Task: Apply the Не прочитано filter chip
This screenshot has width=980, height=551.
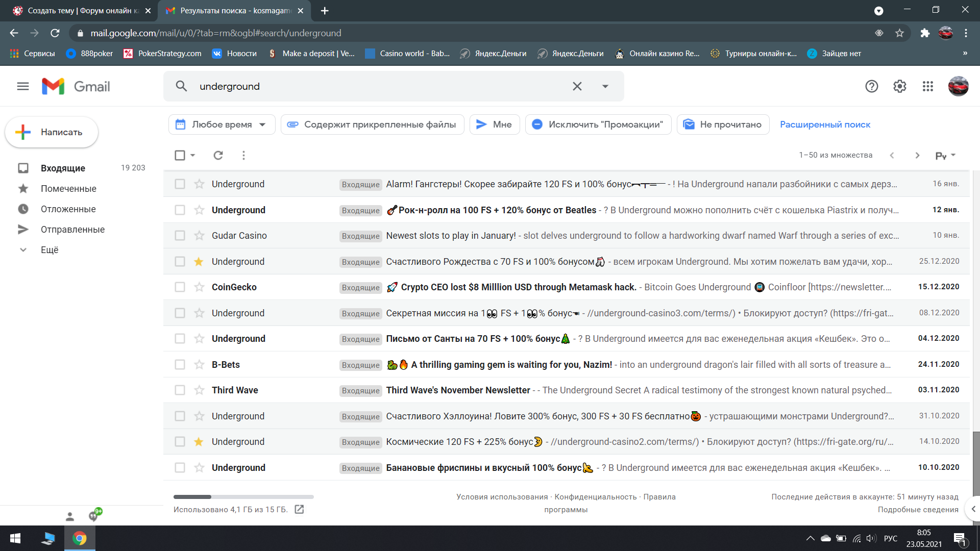Action: 723,124
